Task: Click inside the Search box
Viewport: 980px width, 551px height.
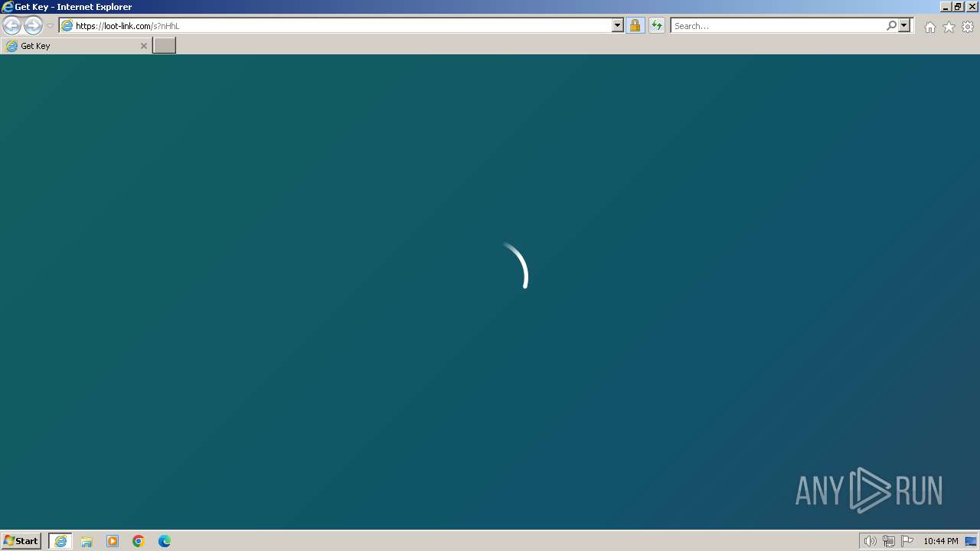Action: coord(778,25)
